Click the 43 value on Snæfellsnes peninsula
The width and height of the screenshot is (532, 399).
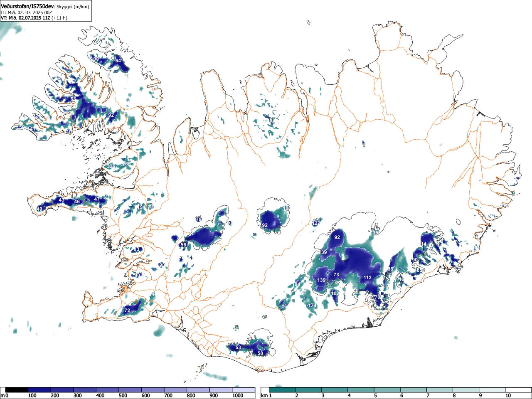point(62,200)
